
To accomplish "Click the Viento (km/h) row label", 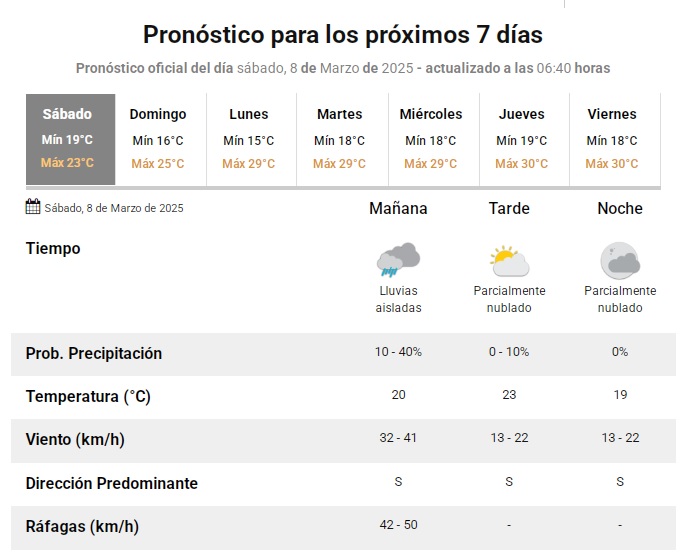I will (x=75, y=439).
